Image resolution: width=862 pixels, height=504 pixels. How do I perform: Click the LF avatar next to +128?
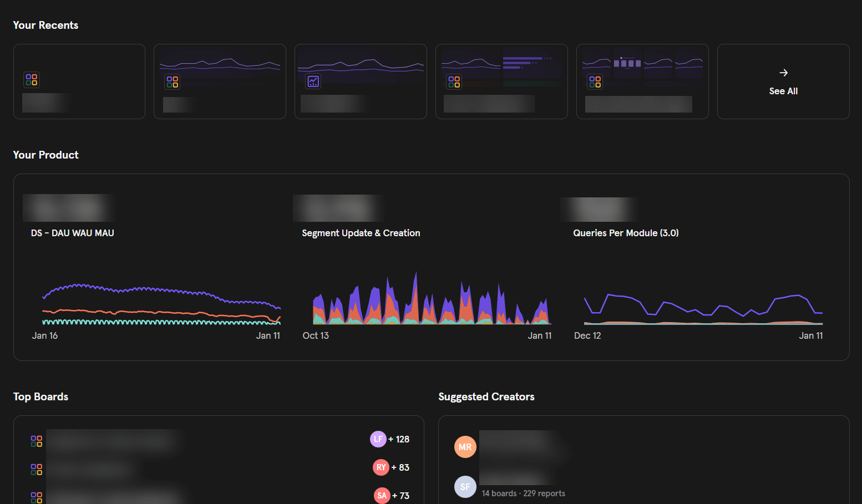[x=378, y=439]
